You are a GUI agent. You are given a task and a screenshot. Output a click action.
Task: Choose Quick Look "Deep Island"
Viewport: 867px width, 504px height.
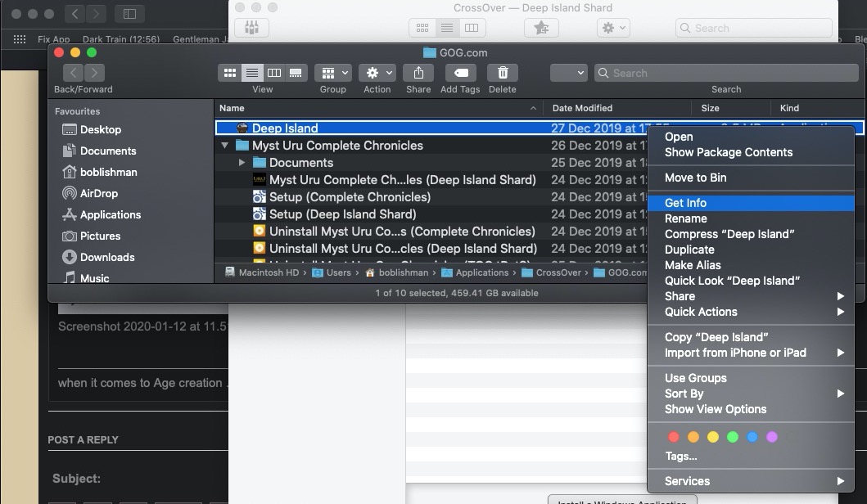point(751,281)
